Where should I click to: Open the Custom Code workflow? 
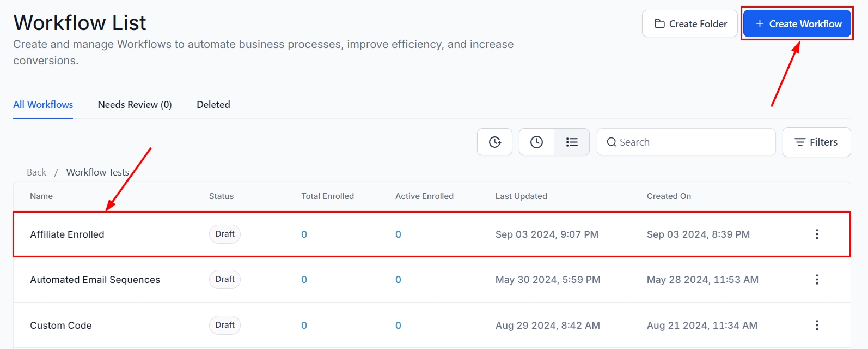tap(60, 326)
